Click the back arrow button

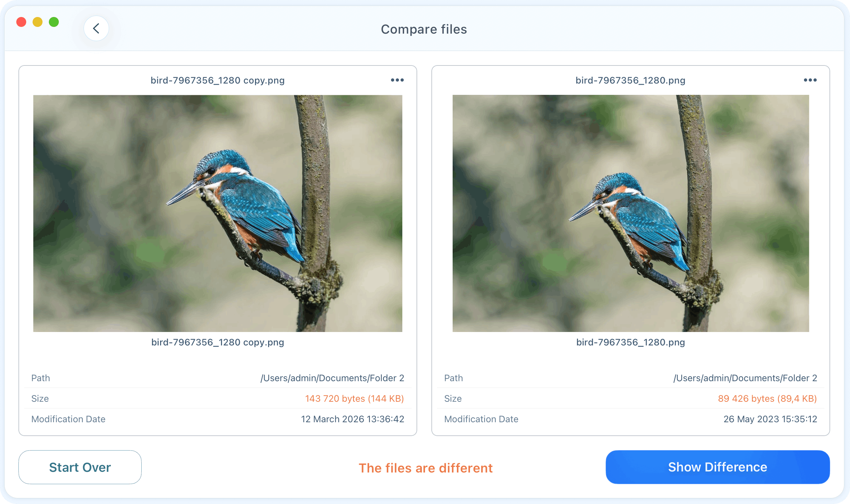96,28
